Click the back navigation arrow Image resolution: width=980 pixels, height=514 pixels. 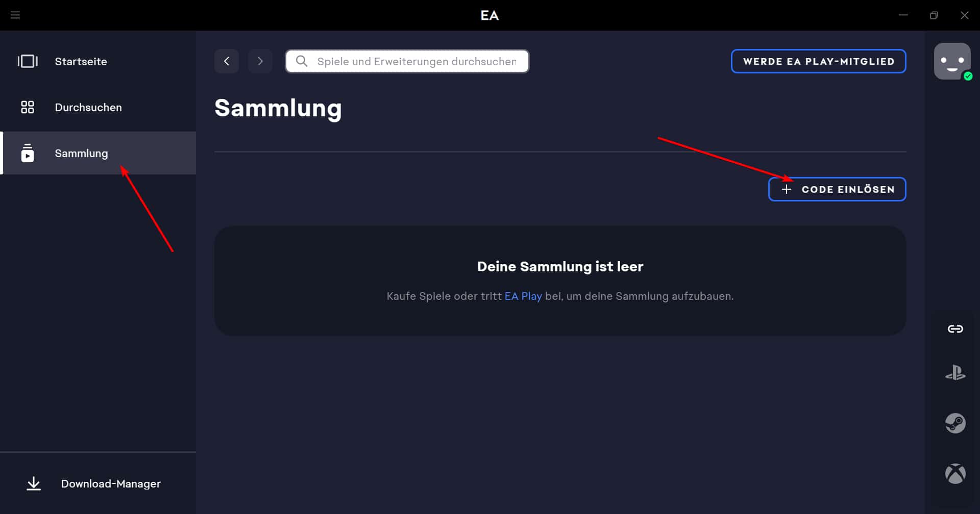(x=227, y=61)
